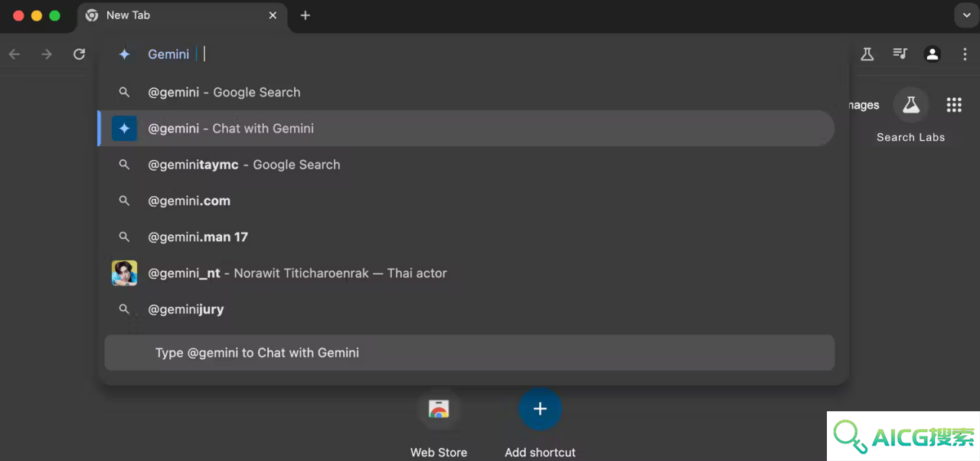The image size is (980, 461).
Task: Open Search Labs flask button
Action: point(910,105)
